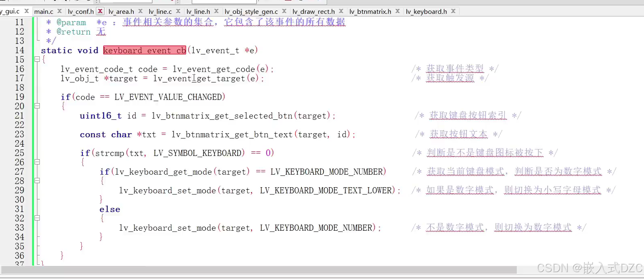Click the const keyword on line 23

pos(93,134)
